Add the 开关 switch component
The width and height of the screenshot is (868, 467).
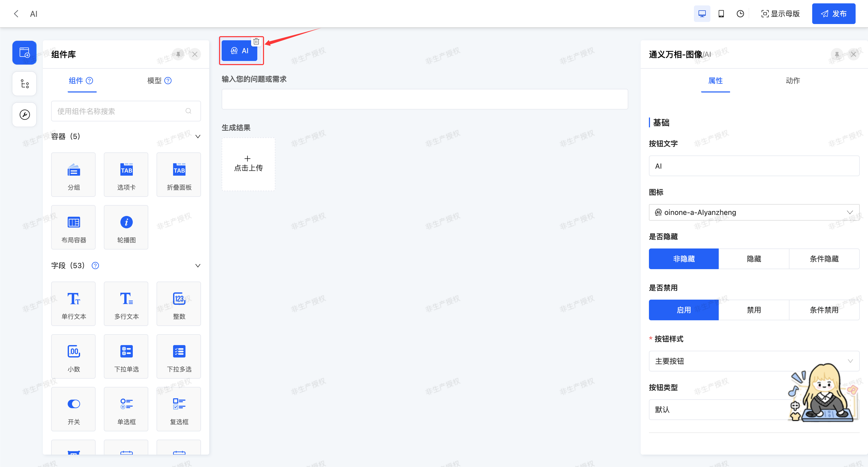73,409
